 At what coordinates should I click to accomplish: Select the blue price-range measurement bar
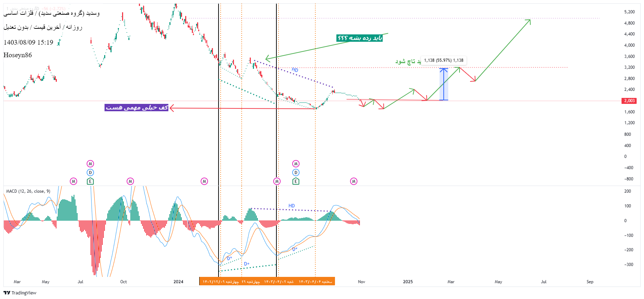[x=444, y=84]
